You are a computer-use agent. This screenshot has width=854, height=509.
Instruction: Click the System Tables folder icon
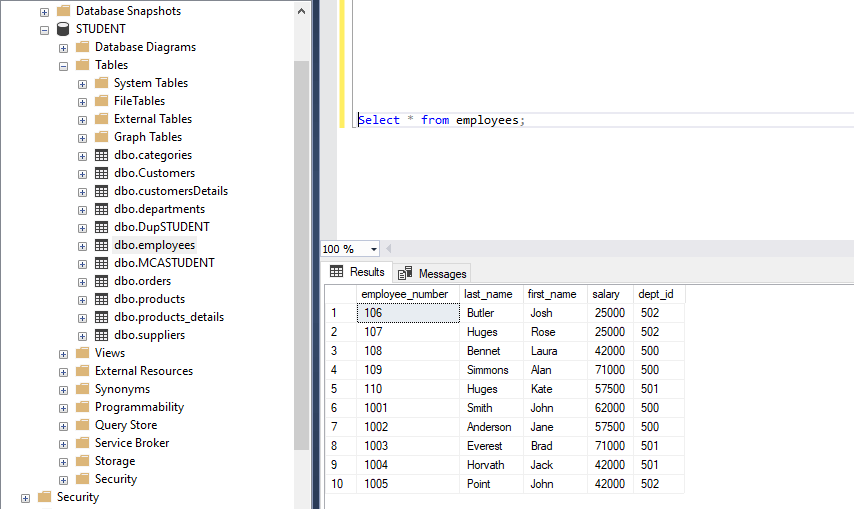101,83
